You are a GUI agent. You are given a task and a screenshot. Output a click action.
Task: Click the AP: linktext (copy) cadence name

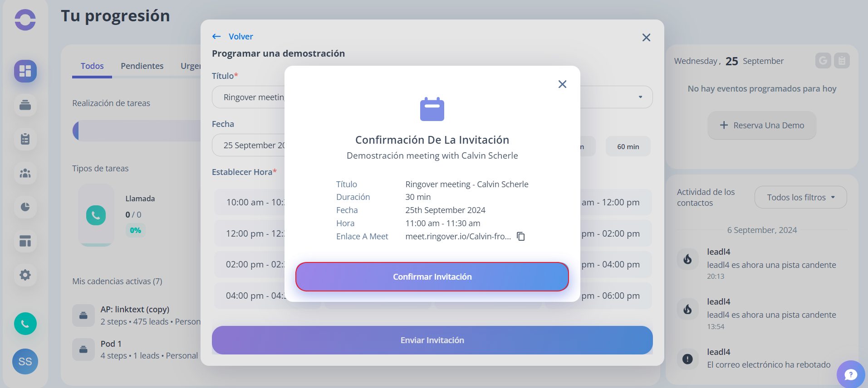[135, 309]
